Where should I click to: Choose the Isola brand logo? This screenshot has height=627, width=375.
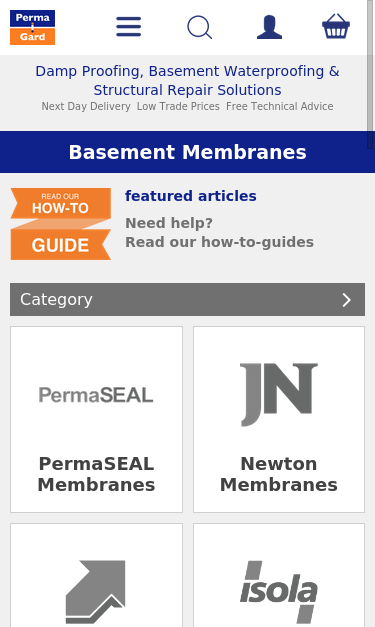point(279,592)
